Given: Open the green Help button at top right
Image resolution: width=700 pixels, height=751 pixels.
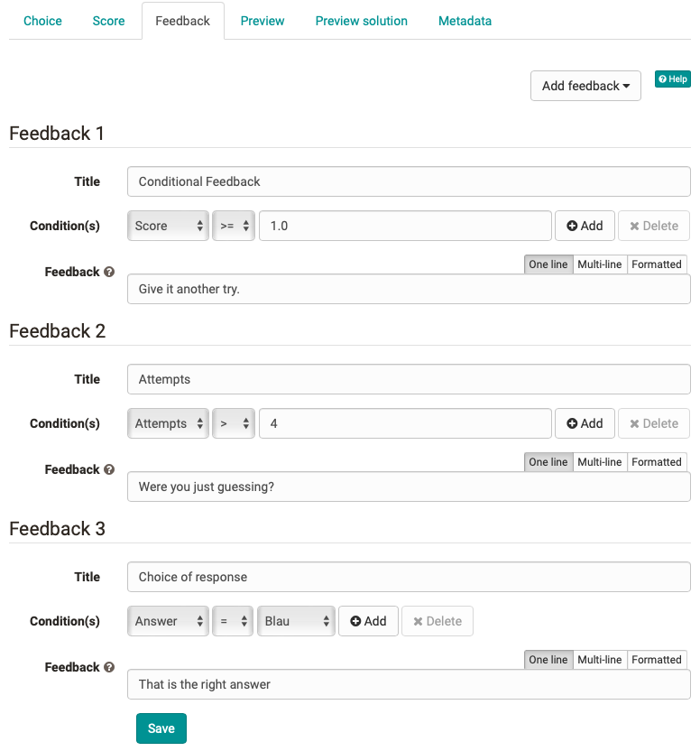Looking at the screenshot, I should (672, 79).
